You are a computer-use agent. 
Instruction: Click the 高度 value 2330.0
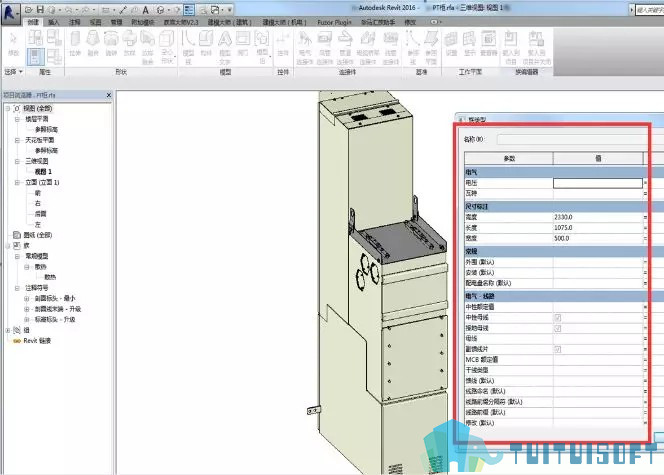tap(563, 217)
